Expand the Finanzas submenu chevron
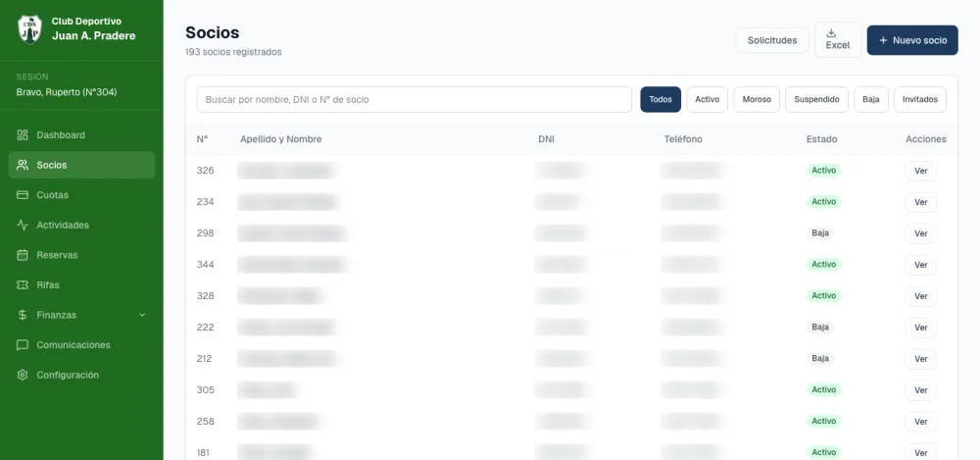Screen dimensions: 980x460 (x=142, y=316)
